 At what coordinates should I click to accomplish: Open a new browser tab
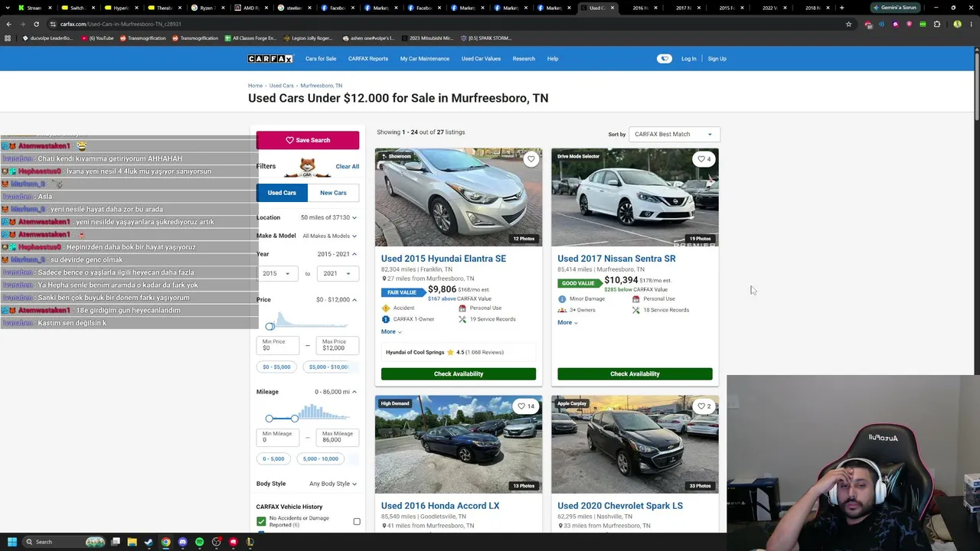click(841, 8)
